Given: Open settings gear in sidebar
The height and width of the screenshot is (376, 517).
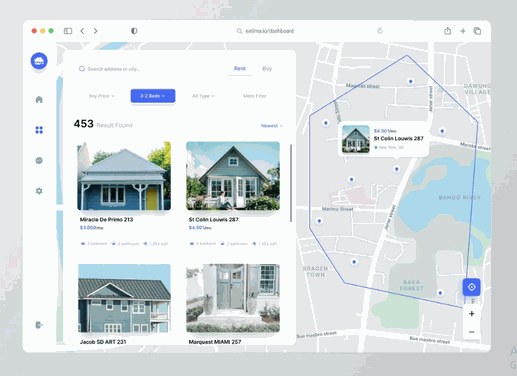Looking at the screenshot, I should click(39, 191).
